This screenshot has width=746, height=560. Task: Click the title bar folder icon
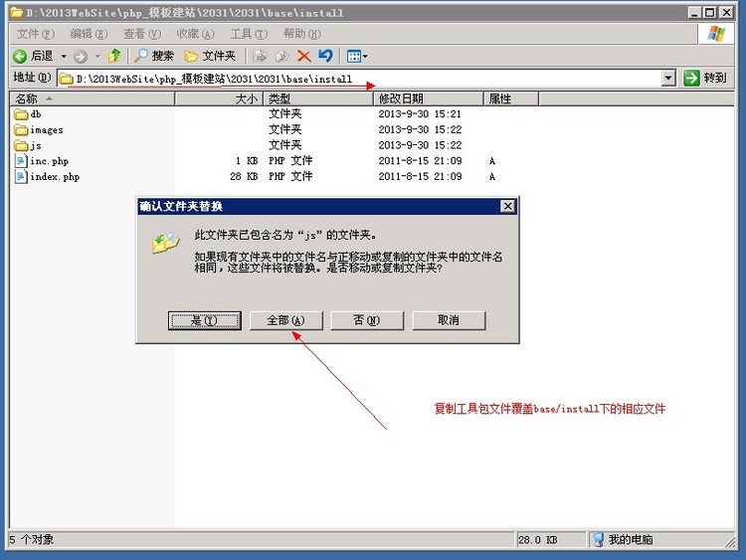click(17, 12)
